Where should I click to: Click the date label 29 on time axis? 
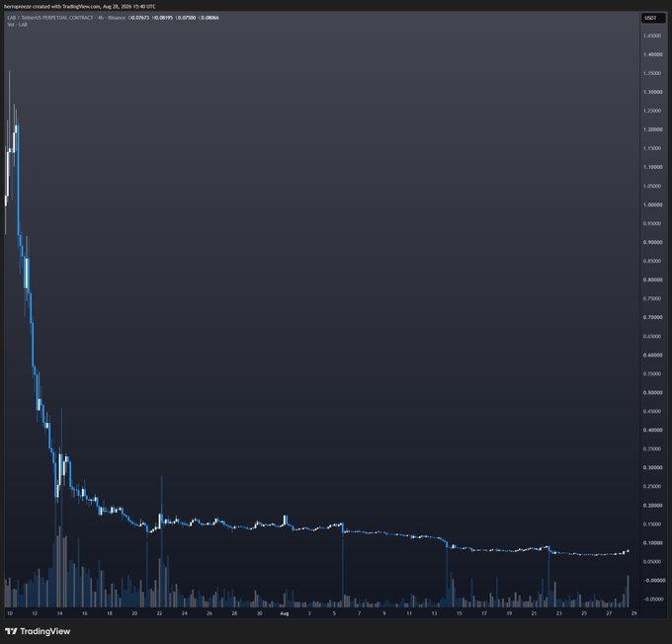click(633, 613)
